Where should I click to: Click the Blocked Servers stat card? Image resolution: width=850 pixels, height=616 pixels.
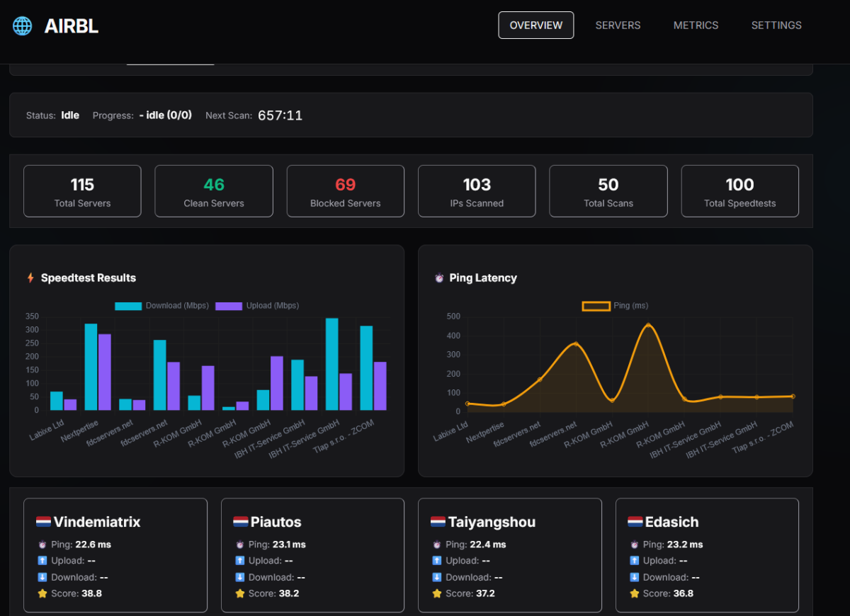[x=345, y=191]
